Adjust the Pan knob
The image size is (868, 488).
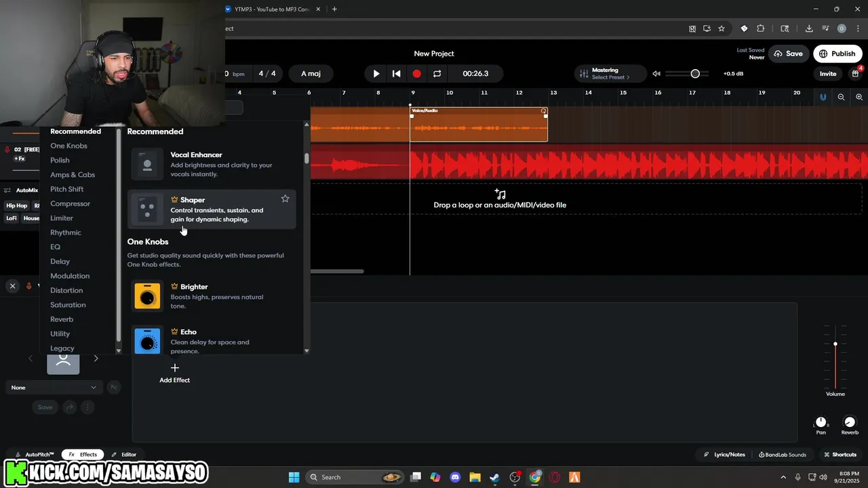[x=821, y=422]
